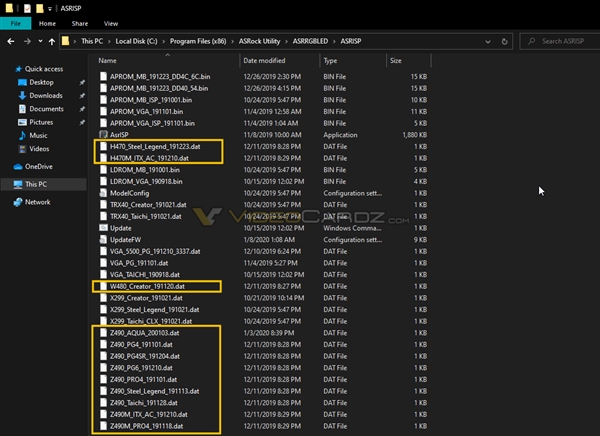Click the AsrISP application icon
Viewport: 600px width, 436px height.
102,133
